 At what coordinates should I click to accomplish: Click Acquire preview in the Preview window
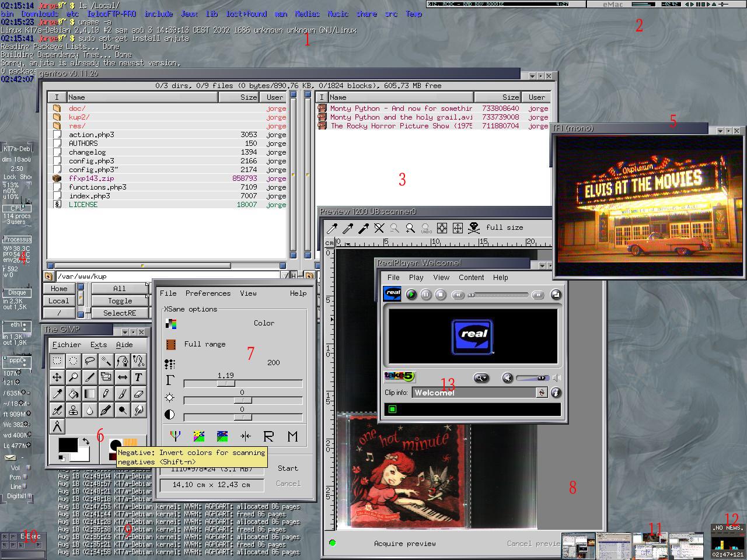(404, 544)
